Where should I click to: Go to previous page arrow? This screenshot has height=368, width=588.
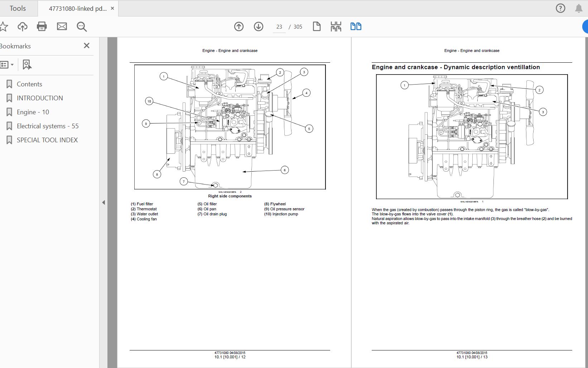tap(239, 27)
